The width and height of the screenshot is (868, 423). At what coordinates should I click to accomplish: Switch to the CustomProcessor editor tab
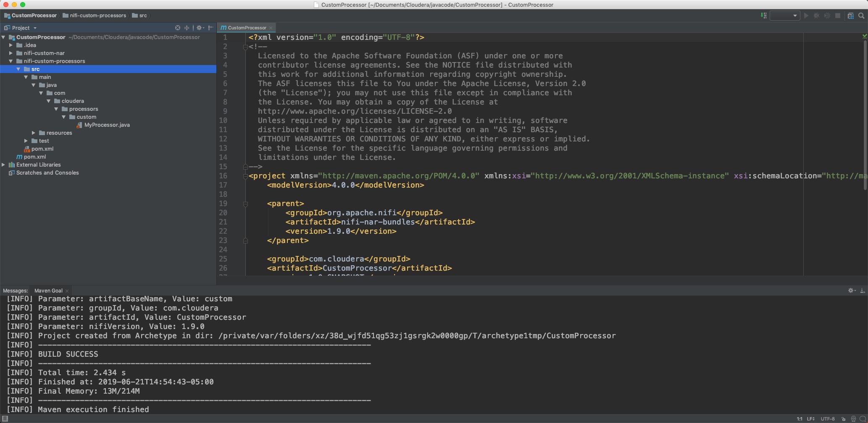247,28
